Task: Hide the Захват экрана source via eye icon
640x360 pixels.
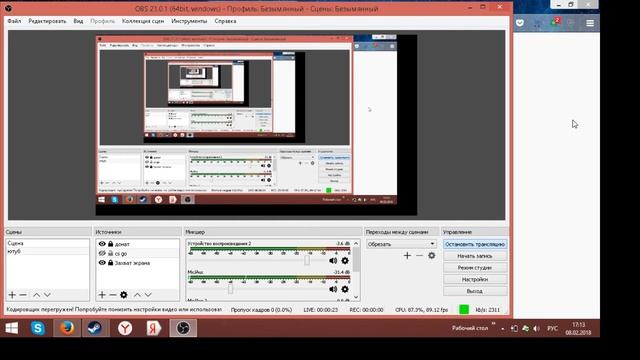Action: click(102, 263)
